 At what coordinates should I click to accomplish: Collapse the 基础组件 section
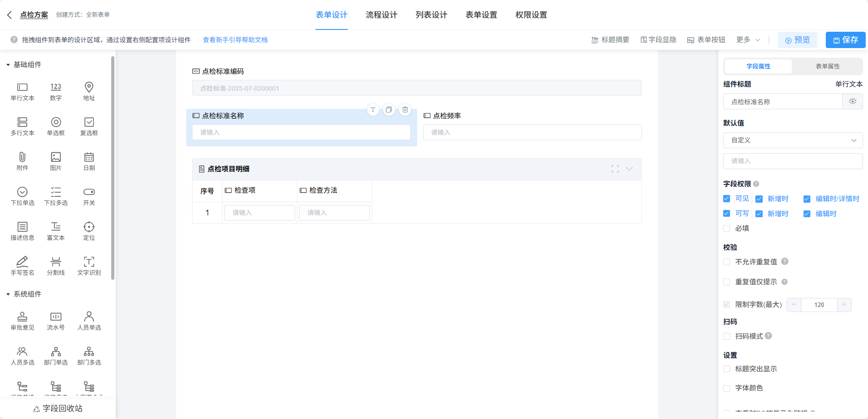(8, 65)
